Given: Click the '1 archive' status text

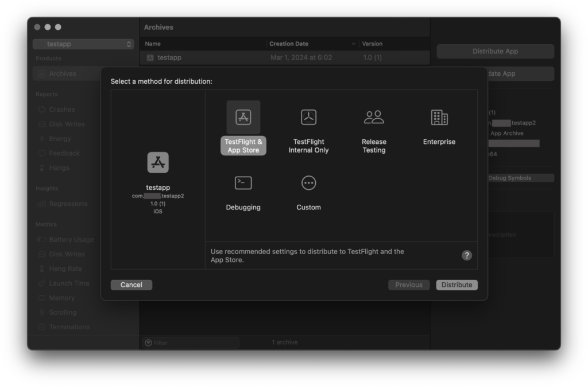Looking at the screenshot, I should click(285, 342).
